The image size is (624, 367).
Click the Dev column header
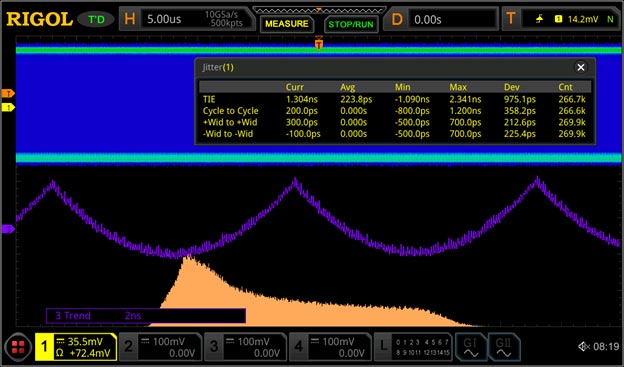[x=511, y=87]
